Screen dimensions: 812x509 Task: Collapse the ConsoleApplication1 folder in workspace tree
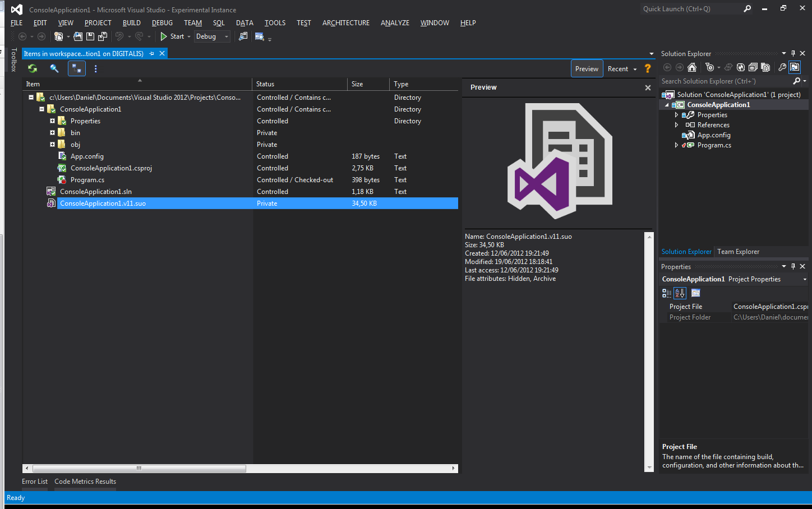coord(42,109)
